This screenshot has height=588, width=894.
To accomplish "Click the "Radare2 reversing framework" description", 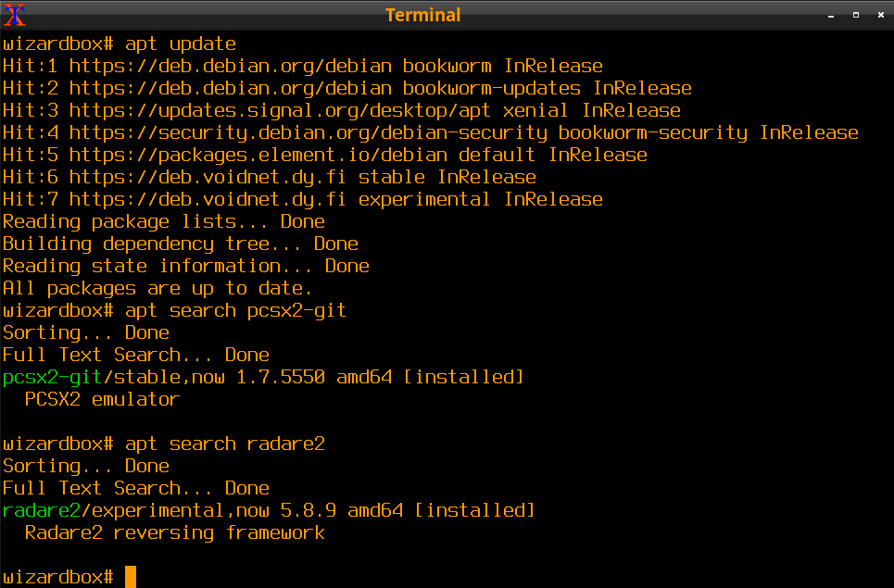I will pyautogui.click(x=174, y=532).
